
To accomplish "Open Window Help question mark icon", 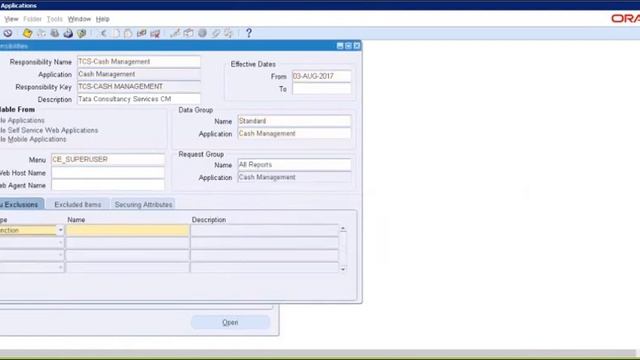I will coord(249,33).
